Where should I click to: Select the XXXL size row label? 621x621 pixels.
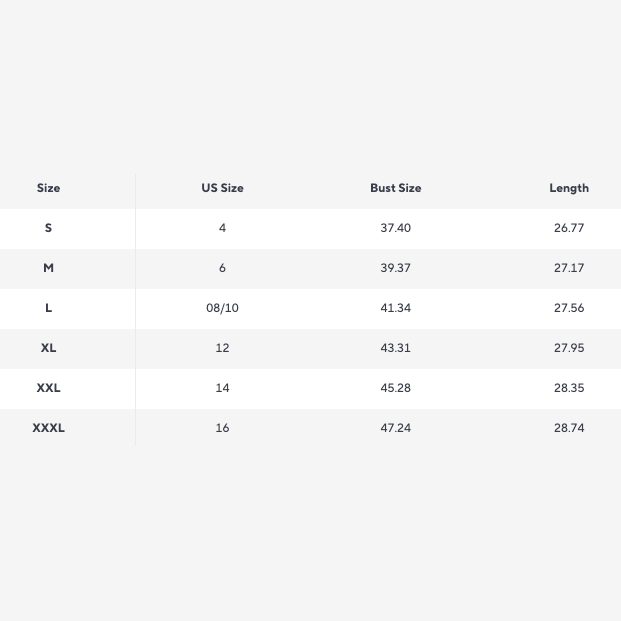click(48, 428)
